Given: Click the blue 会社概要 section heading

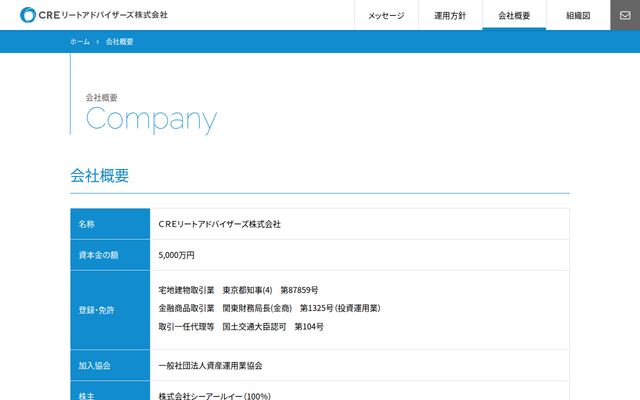Looking at the screenshot, I should [x=100, y=176].
